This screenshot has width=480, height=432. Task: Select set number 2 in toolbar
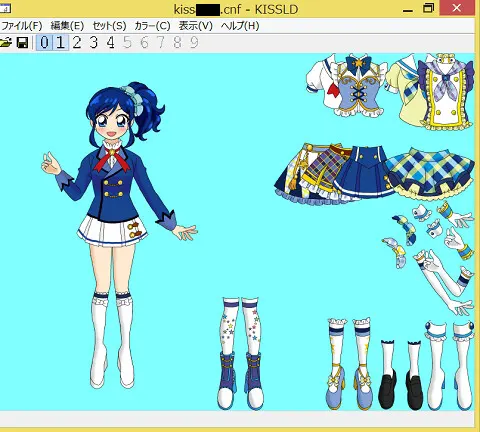(x=77, y=43)
